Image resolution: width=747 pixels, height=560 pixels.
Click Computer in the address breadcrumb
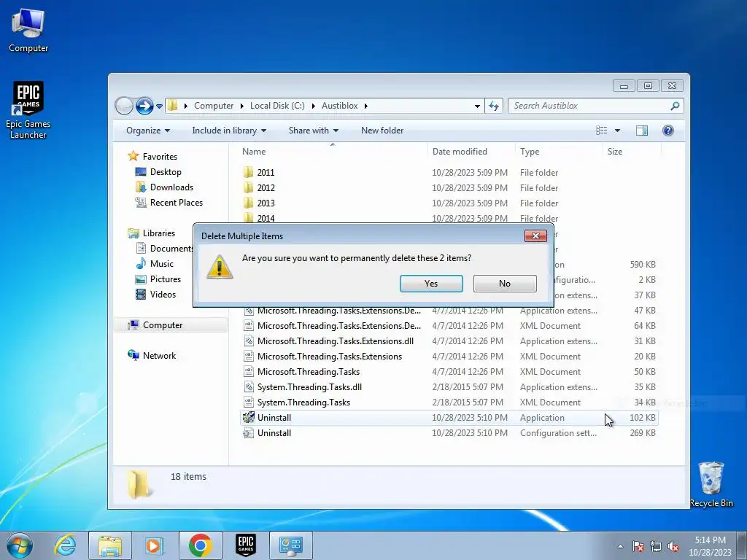click(214, 106)
